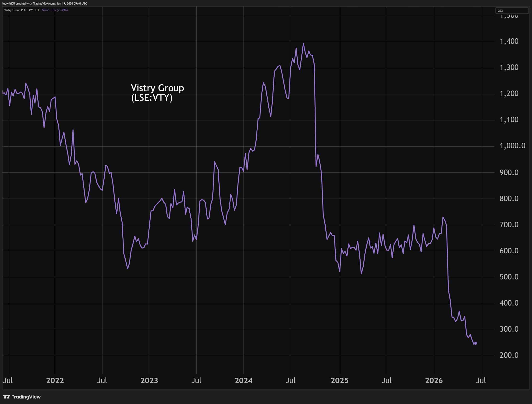Click the 2022 time axis label
This screenshot has height=404, width=532.
tap(55, 381)
